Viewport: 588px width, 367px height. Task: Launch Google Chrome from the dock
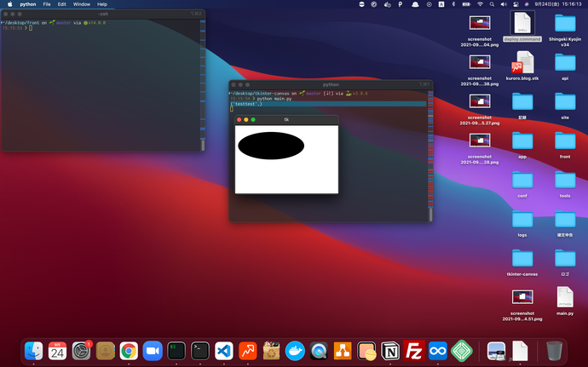[129, 352]
